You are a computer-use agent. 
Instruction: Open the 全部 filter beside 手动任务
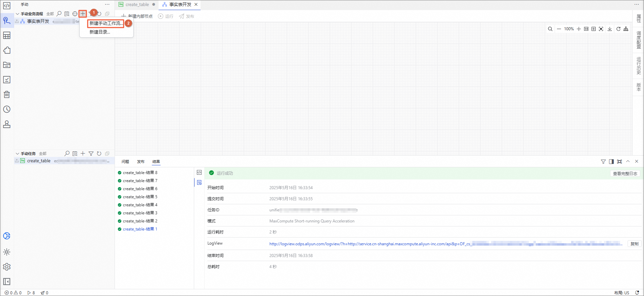pyautogui.click(x=43, y=154)
